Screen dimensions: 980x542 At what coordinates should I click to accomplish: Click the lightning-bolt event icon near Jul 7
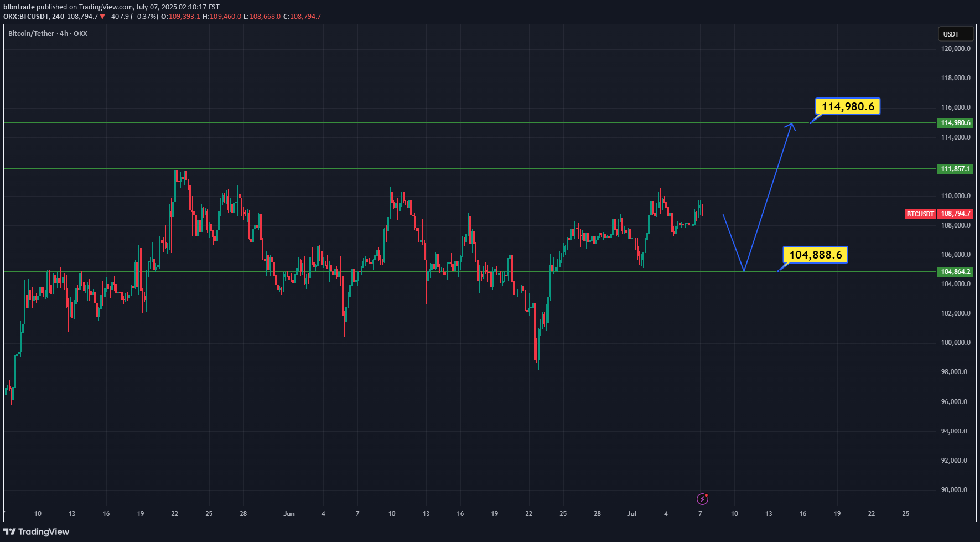tap(702, 499)
